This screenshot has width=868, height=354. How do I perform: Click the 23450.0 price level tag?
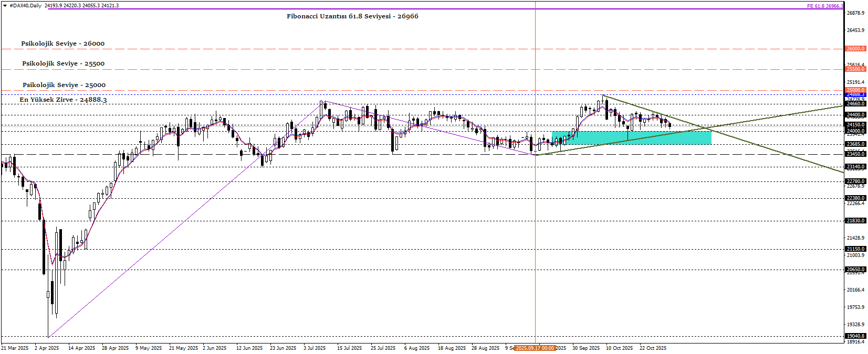click(x=855, y=154)
